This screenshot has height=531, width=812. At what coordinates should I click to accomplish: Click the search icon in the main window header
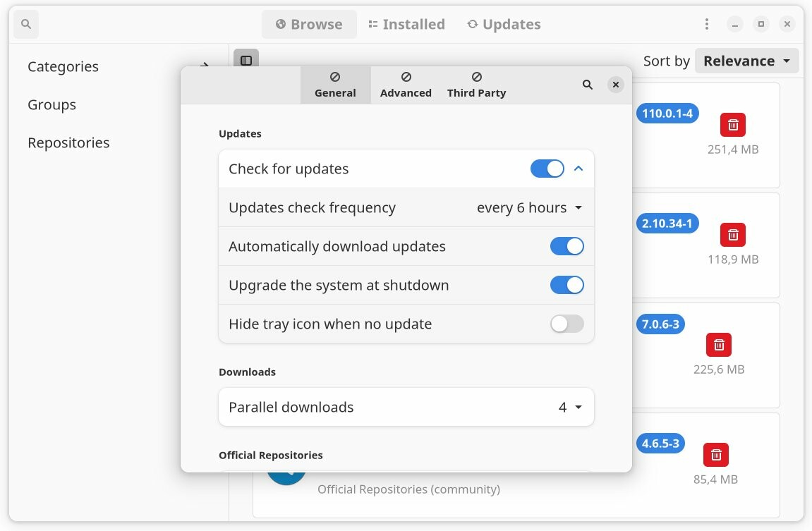pos(26,25)
